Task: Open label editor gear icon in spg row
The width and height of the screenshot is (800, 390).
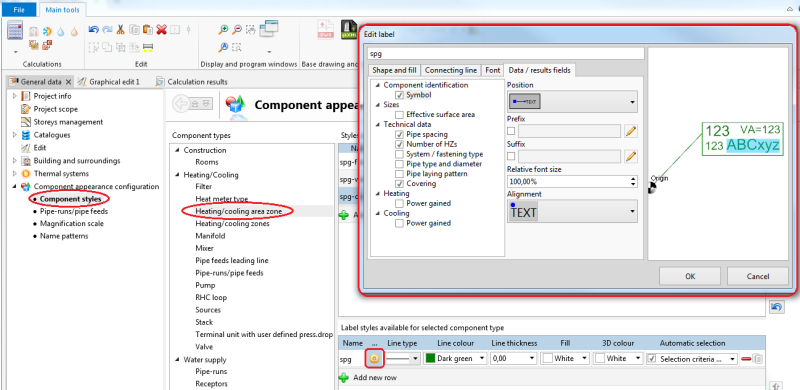Action: pyautogui.click(x=374, y=359)
